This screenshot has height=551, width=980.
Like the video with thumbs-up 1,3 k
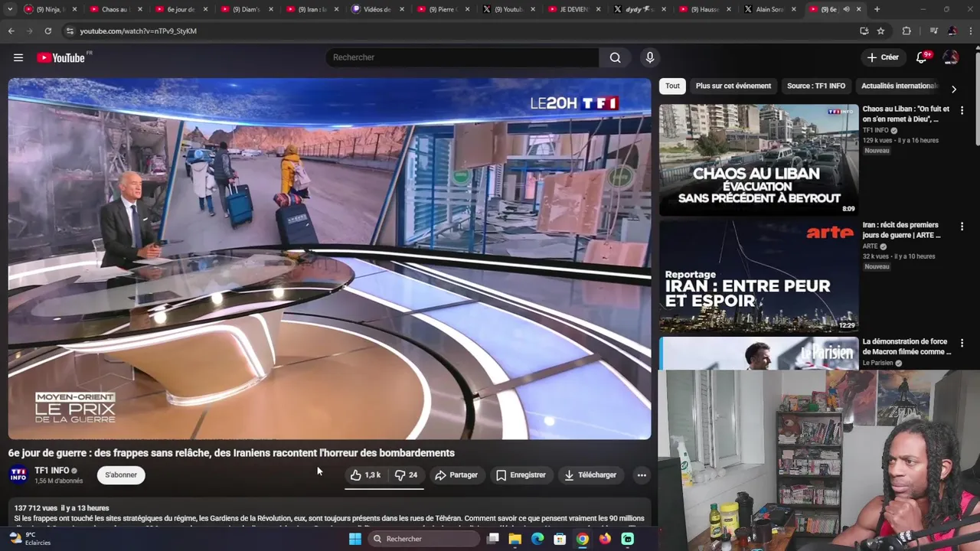pos(365,475)
